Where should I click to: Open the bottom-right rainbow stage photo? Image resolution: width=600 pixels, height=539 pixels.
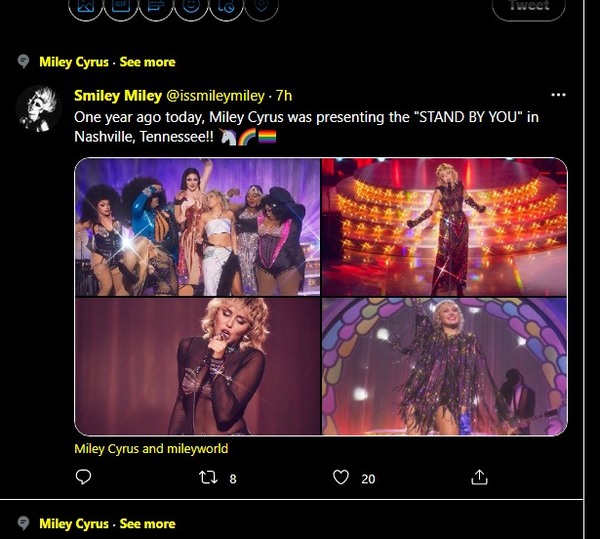coord(444,366)
